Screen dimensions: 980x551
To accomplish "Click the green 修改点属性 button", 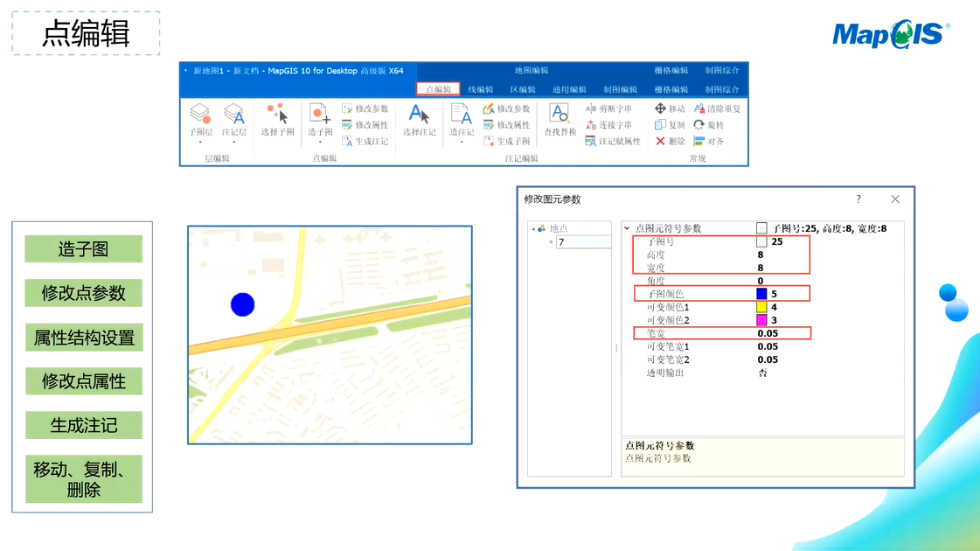I will tap(83, 380).
